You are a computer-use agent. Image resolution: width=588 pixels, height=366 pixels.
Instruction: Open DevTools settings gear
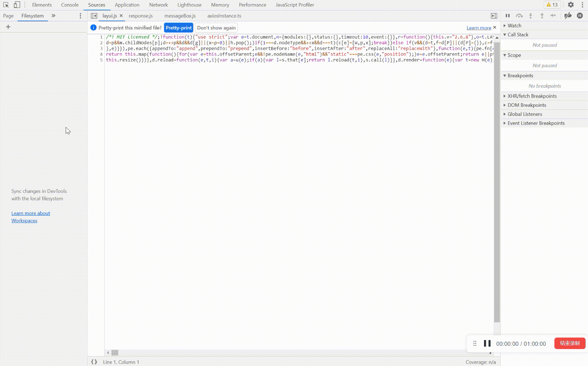tap(571, 5)
